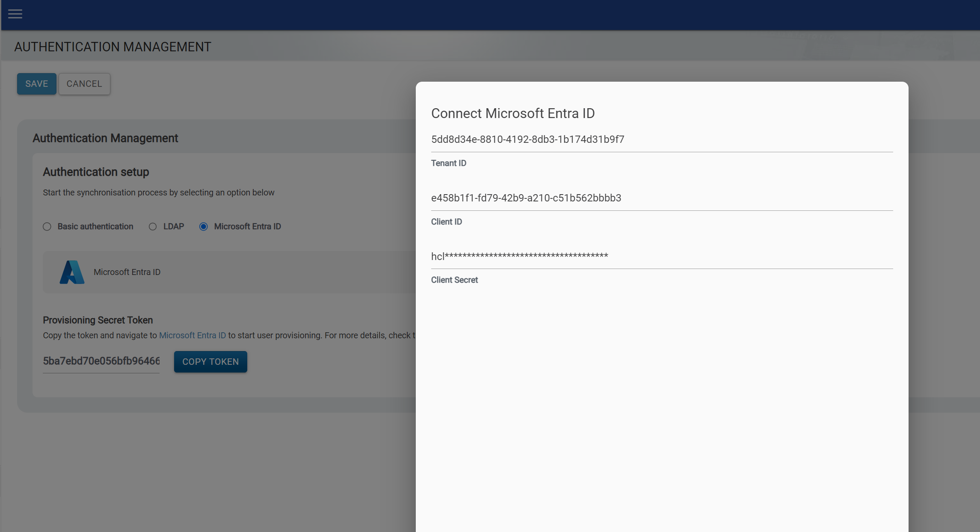Click the SAVE button
The height and width of the screenshot is (532, 980).
(36, 84)
